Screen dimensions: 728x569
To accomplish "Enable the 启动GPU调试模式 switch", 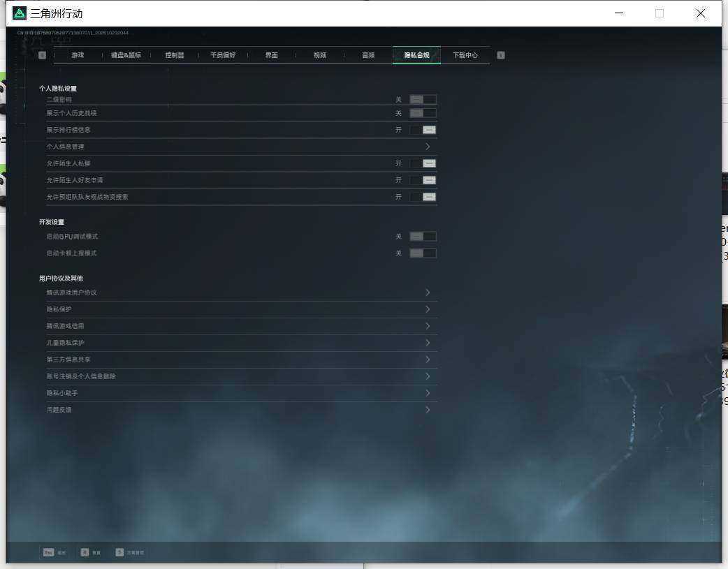I will [x=423, y=237].
